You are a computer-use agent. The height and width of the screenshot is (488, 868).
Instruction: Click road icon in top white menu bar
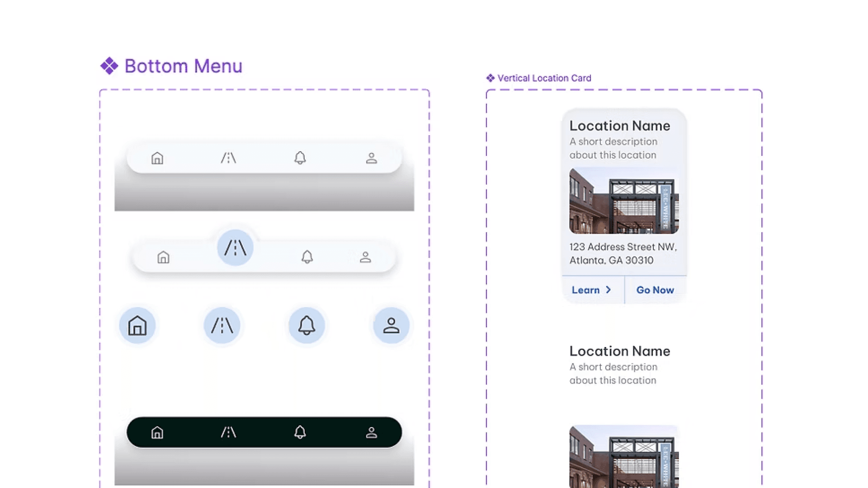[x=228, y=158]
